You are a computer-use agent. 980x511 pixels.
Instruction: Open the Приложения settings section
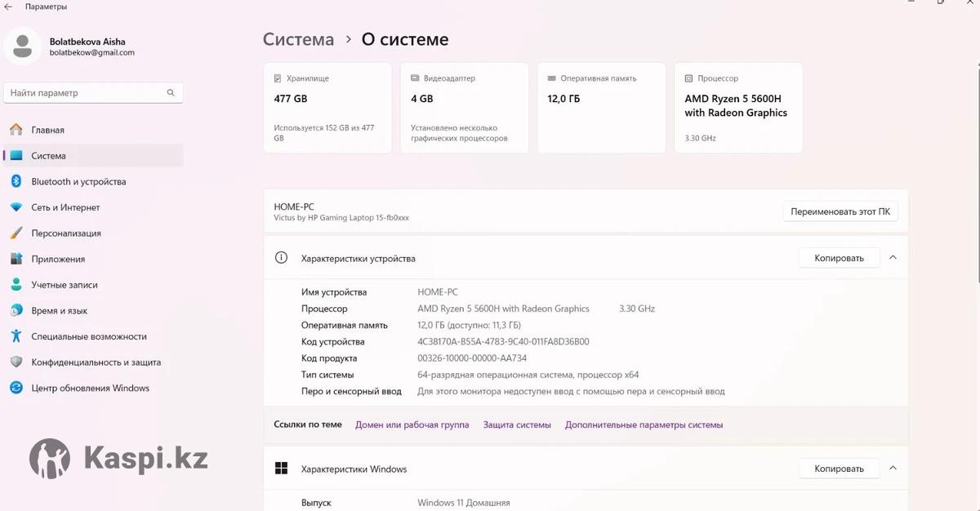tap(58, 260)
